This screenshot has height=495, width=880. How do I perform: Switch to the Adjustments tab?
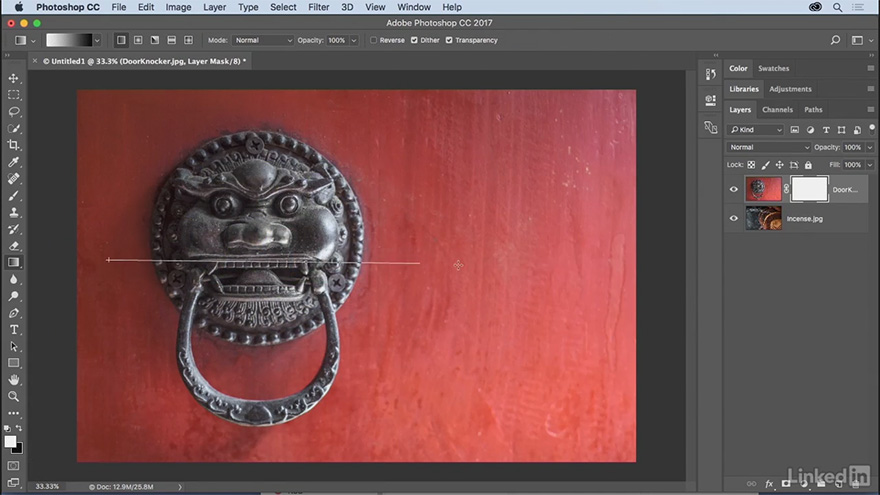pyautogui.click(x=790, y=89)
